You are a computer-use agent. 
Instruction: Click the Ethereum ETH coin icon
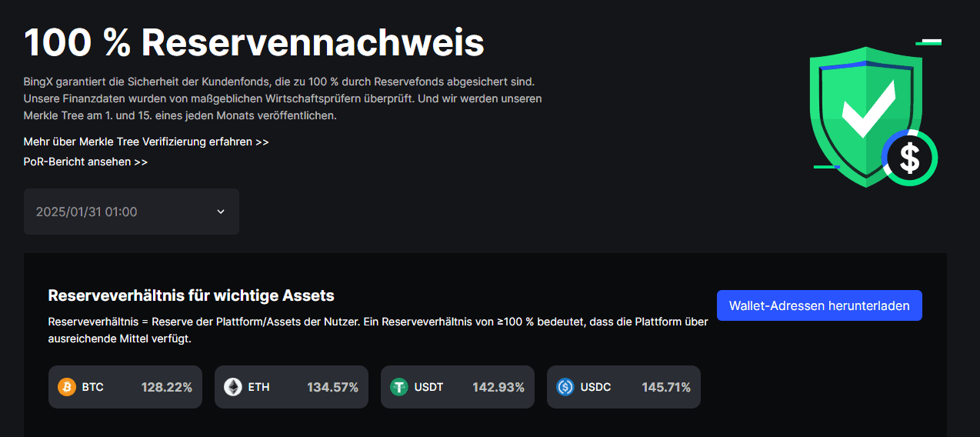(x=233, y=387)
